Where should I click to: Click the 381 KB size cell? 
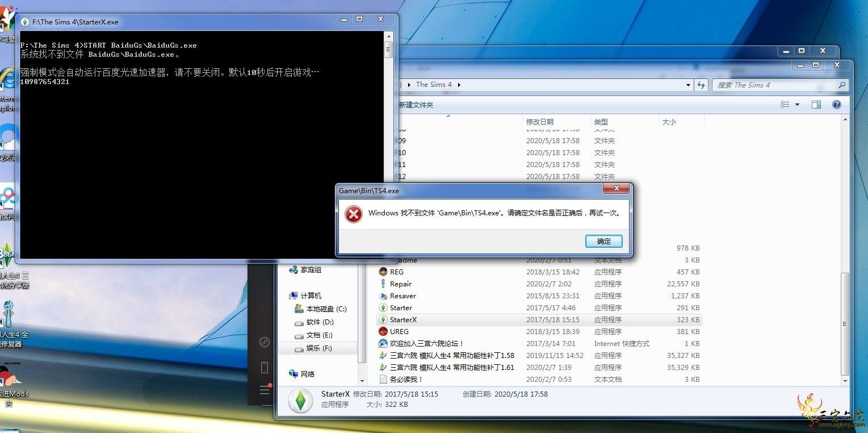tap(688, 331)
